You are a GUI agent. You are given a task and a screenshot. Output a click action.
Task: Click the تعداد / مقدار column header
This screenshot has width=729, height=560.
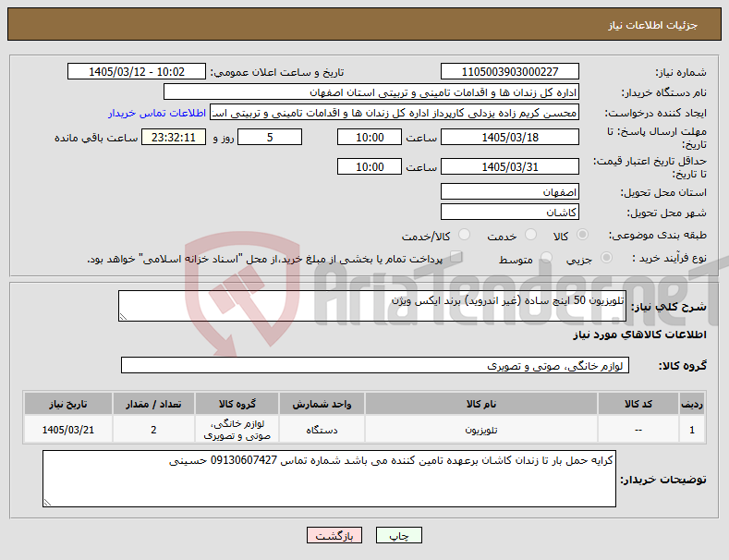tap(153, 404)
